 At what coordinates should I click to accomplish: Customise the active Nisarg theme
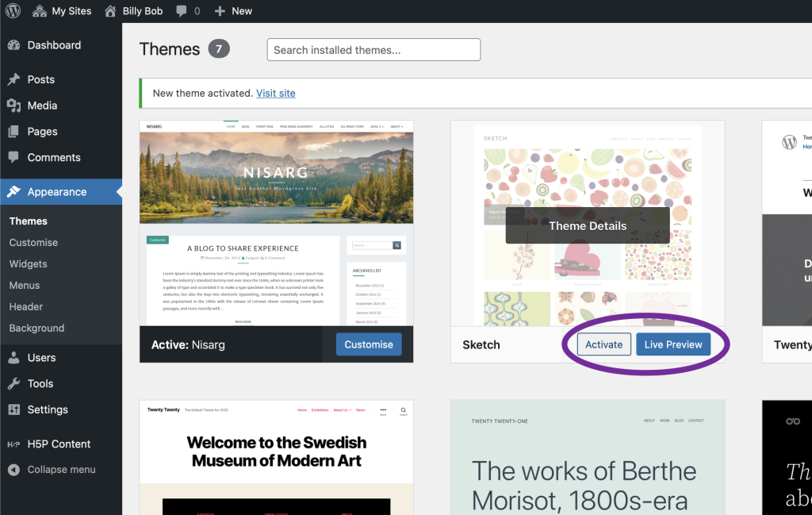tap(368, 344)
